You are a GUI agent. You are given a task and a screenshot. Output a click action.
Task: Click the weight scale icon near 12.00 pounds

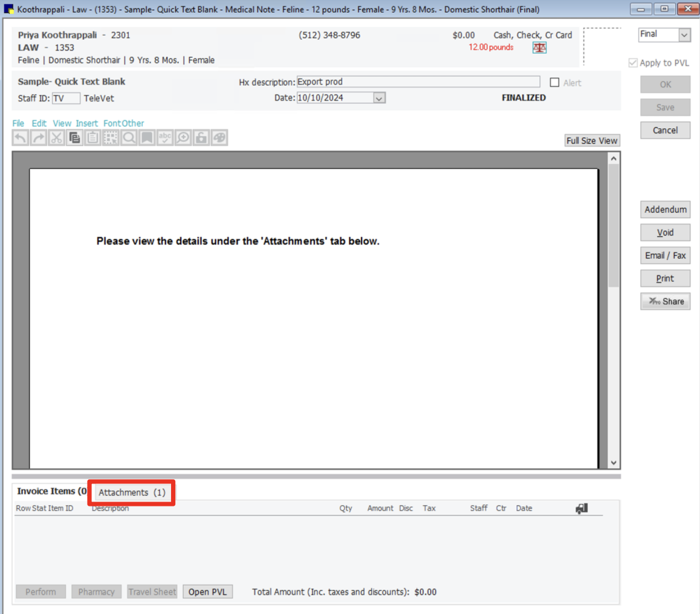540,47
